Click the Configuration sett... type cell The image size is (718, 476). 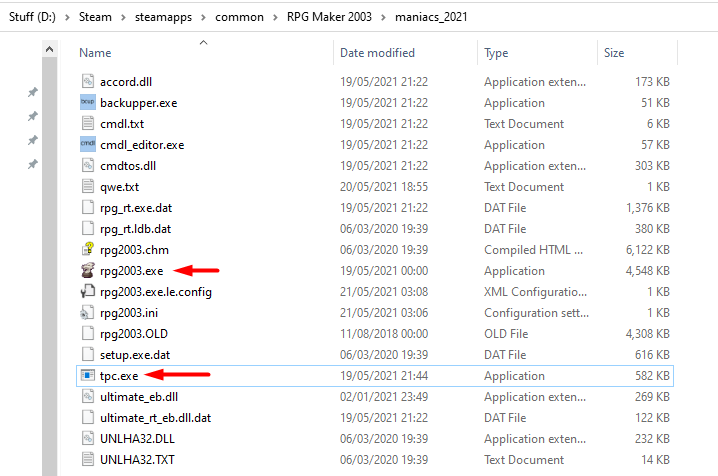537,313
